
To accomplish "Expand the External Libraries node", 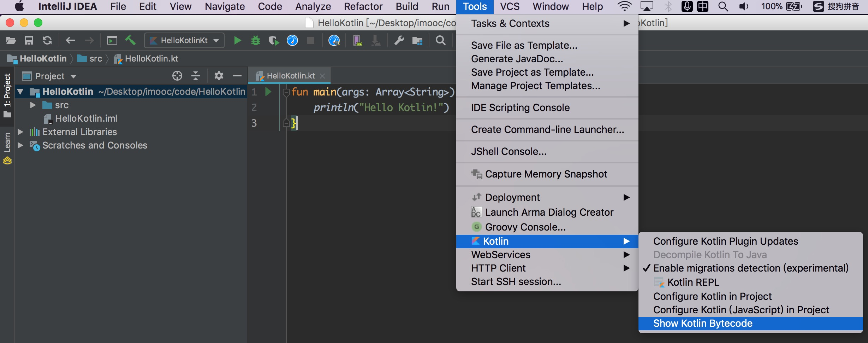I will coord(20,132).
